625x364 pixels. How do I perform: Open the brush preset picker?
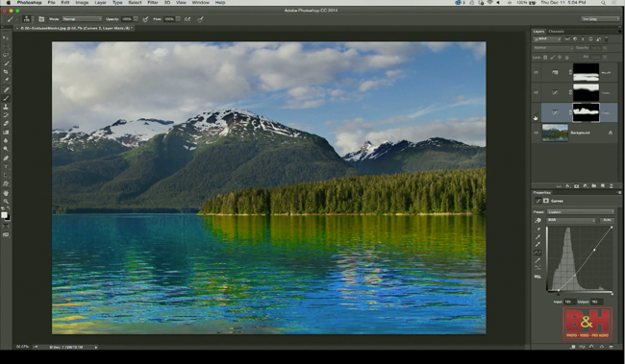(x=27, y=18)
